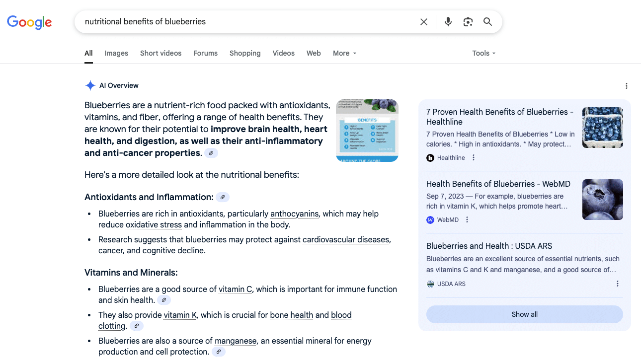This screenshot has width=641, height=364.
Task: Switch to the Forums tab
Action: (x=206, y=53)
